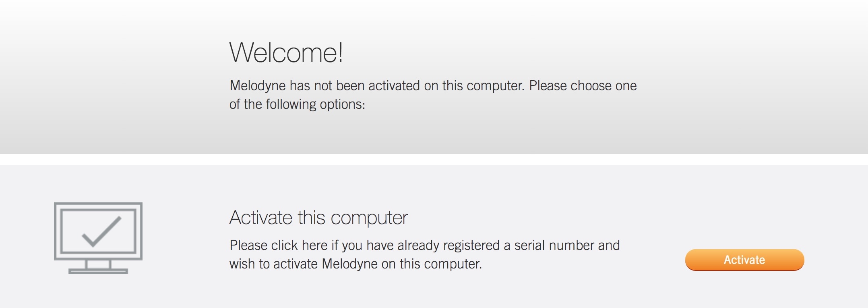The width and height of the screenshot is (868, 308).
Task: Click the word 'Activate' in section heading
Action: pos(261,218)
